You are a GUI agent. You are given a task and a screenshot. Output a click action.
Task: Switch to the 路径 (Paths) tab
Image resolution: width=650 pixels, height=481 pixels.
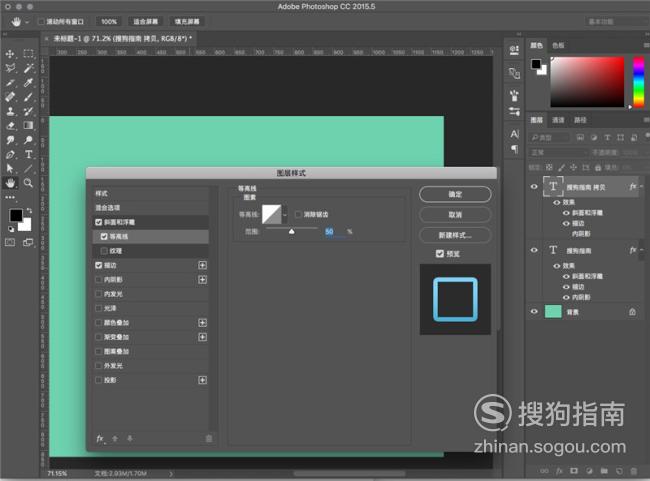(x=580, y=120)
